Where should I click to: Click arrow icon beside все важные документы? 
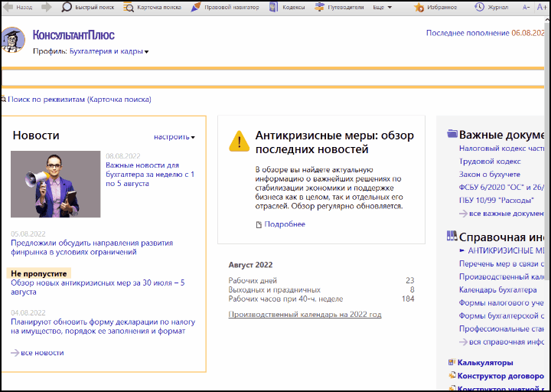tap(463, 214)
